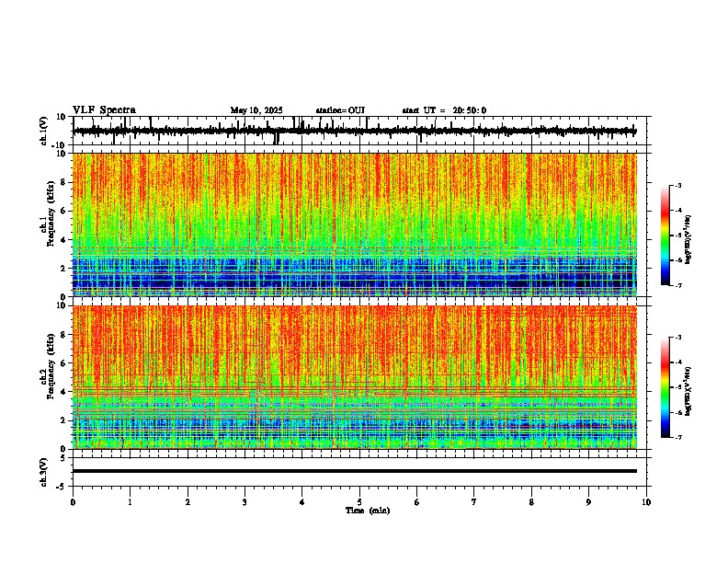Click the "VLF Spectra" title text

(x=104, y=110)
